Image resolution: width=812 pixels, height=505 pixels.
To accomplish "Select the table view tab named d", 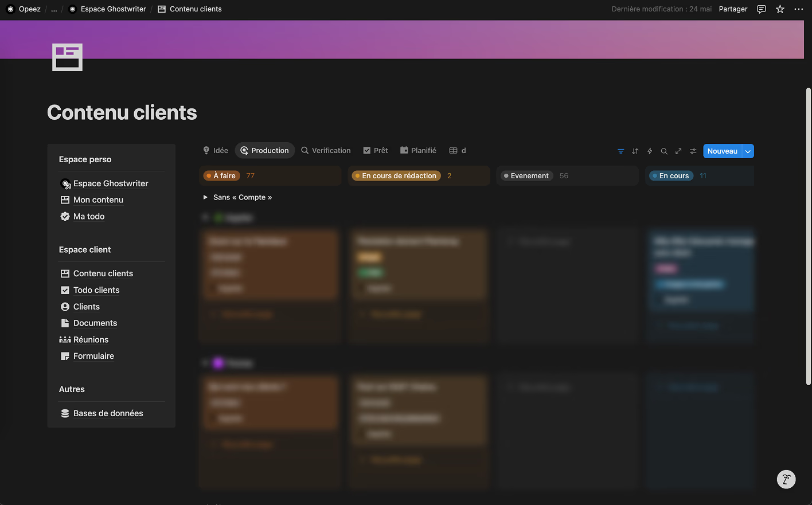I will point(458,151).
